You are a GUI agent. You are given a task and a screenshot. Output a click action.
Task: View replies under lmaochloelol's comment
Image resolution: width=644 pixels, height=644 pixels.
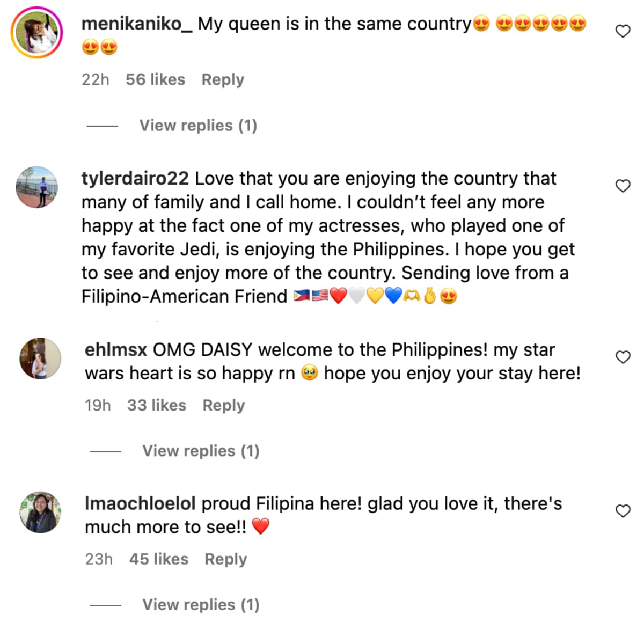click(x=201, y=605)
